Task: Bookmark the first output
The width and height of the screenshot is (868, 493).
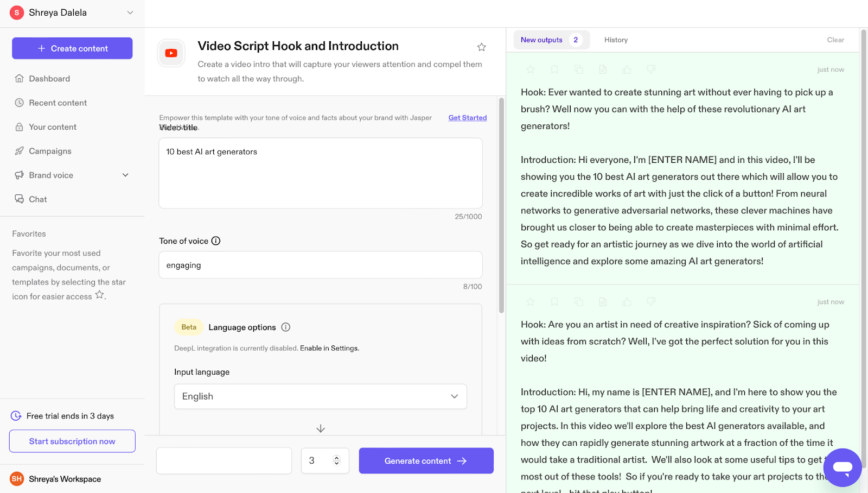Action: [x=554, y=69]
